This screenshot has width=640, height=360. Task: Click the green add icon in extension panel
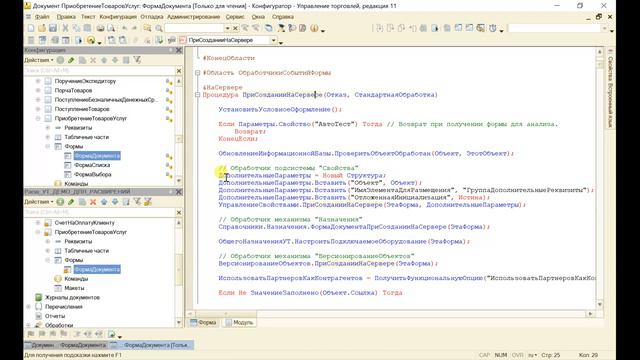click(x=60, y=202)
